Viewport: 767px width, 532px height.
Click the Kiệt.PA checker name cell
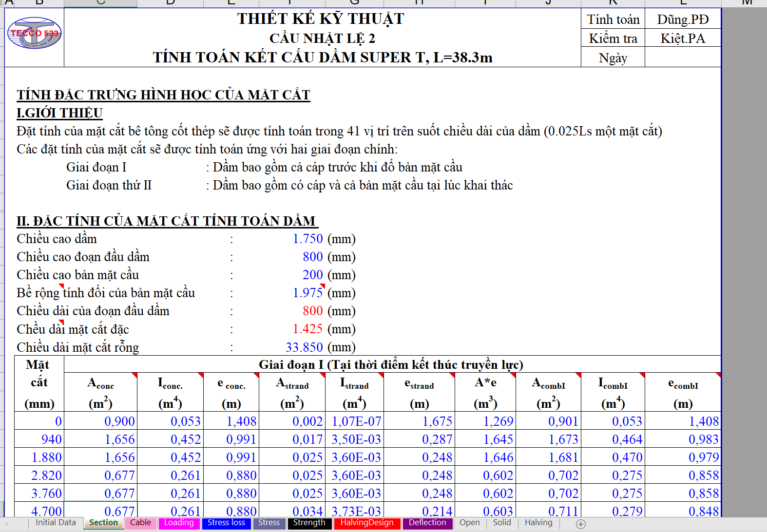point(683,38)
